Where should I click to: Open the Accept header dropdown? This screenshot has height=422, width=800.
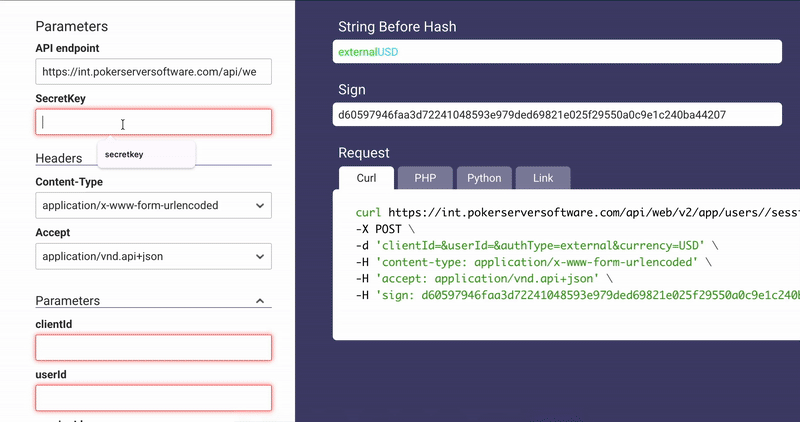(153, 257)
